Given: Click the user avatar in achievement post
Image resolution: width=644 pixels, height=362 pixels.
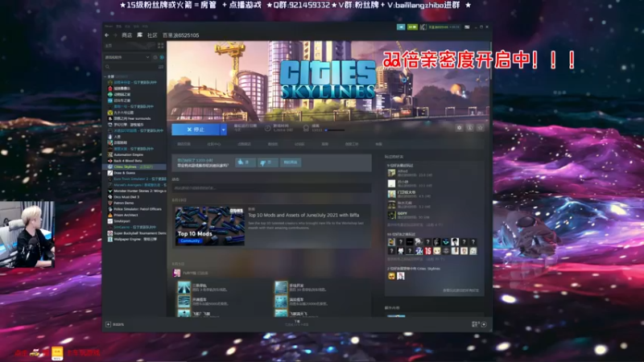Looking at the screenshot, I should point(176,273).
